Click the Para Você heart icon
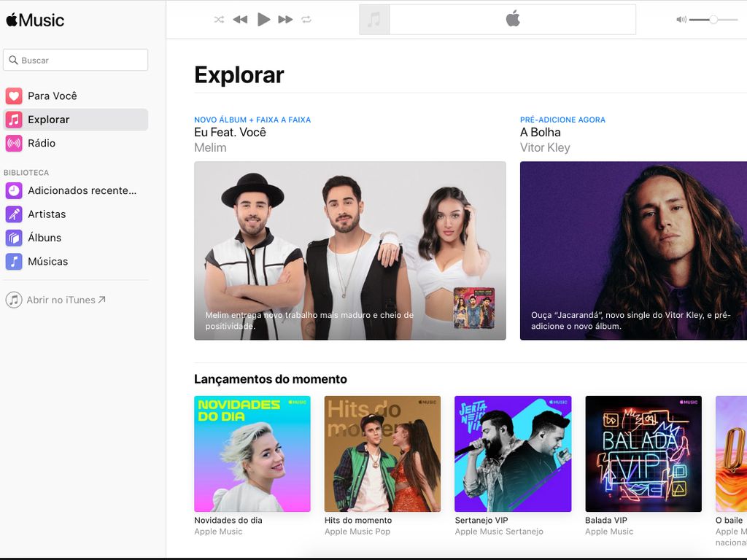The image size is (747, 560). tap(14, 96)
